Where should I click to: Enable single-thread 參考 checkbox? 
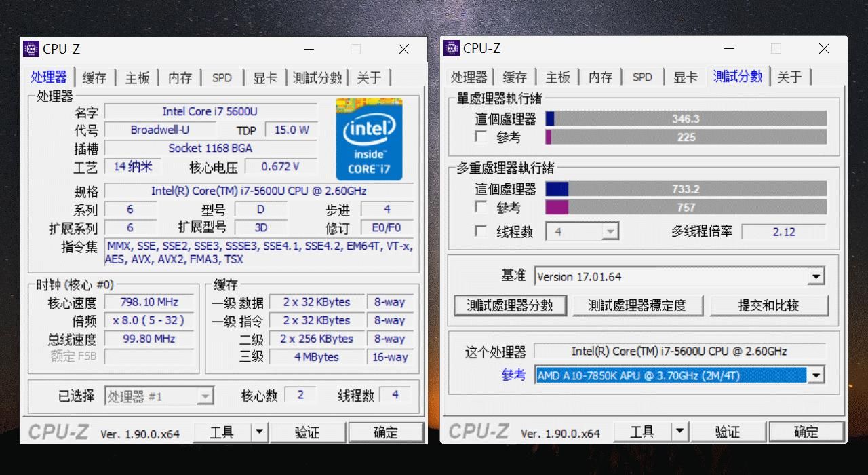(481, 137)
